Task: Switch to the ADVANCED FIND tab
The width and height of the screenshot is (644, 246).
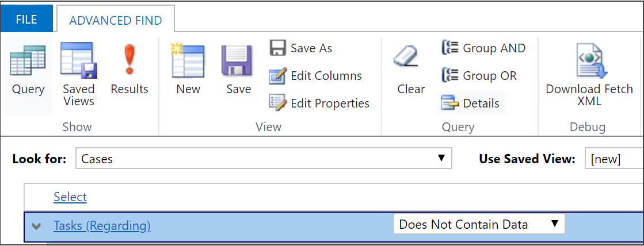Action: point(115,21)
